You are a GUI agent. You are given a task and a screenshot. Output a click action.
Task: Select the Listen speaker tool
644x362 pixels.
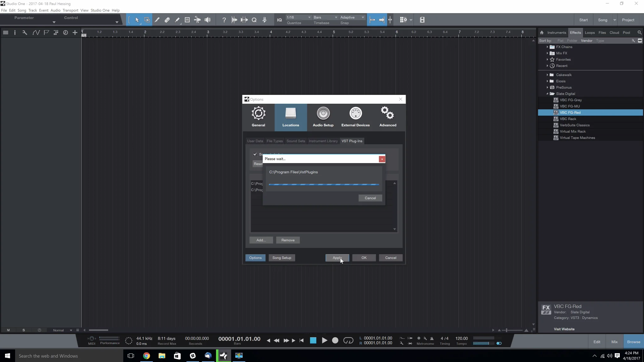click(208, 20)
